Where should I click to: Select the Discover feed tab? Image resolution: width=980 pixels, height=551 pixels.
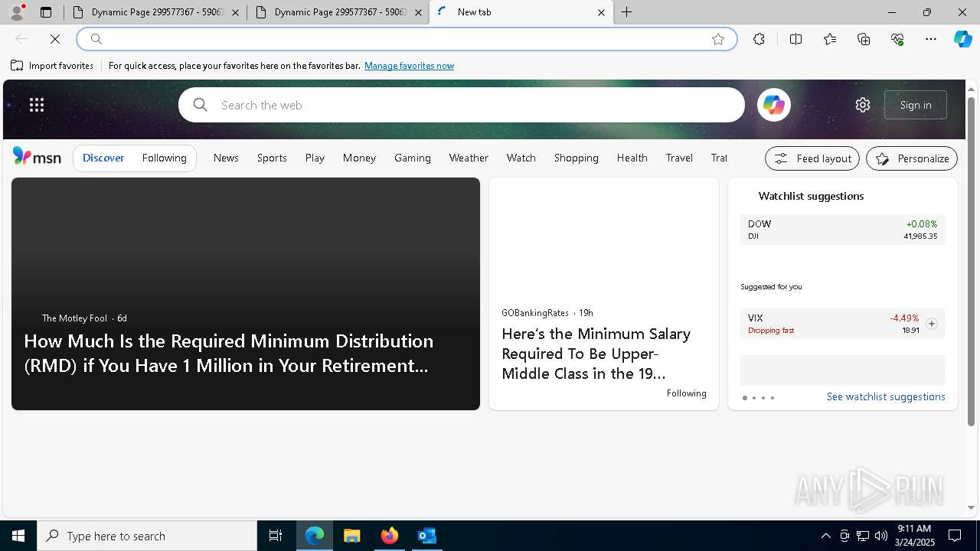click(x=103, y=158)
